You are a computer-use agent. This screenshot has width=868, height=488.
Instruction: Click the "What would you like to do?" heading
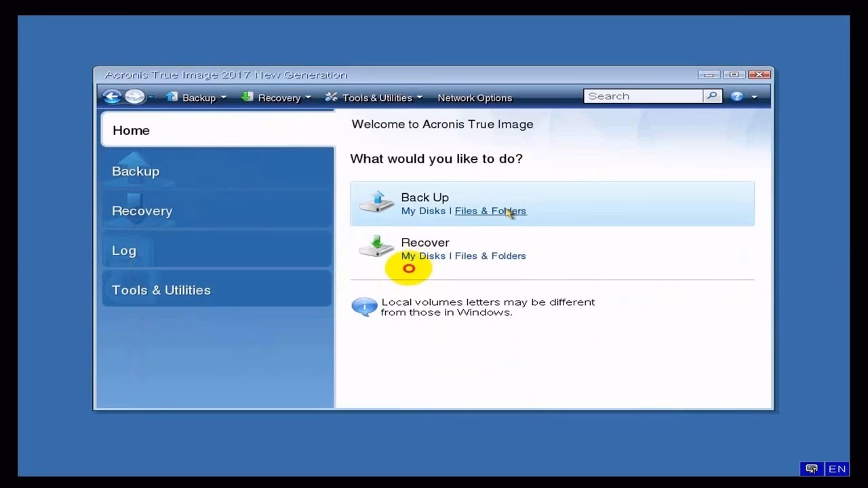point(436,159)
